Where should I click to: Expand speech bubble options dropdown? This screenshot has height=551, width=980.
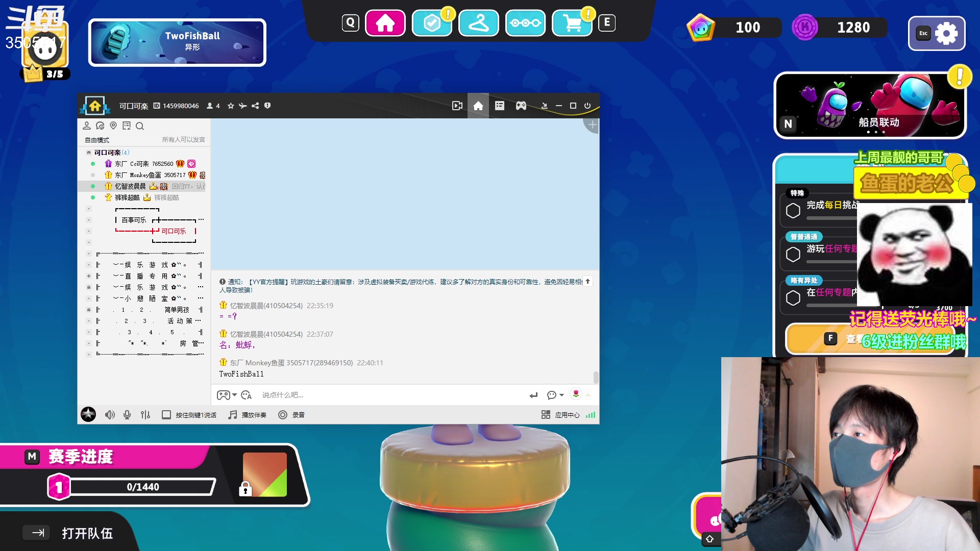click(x=561, y=395)
